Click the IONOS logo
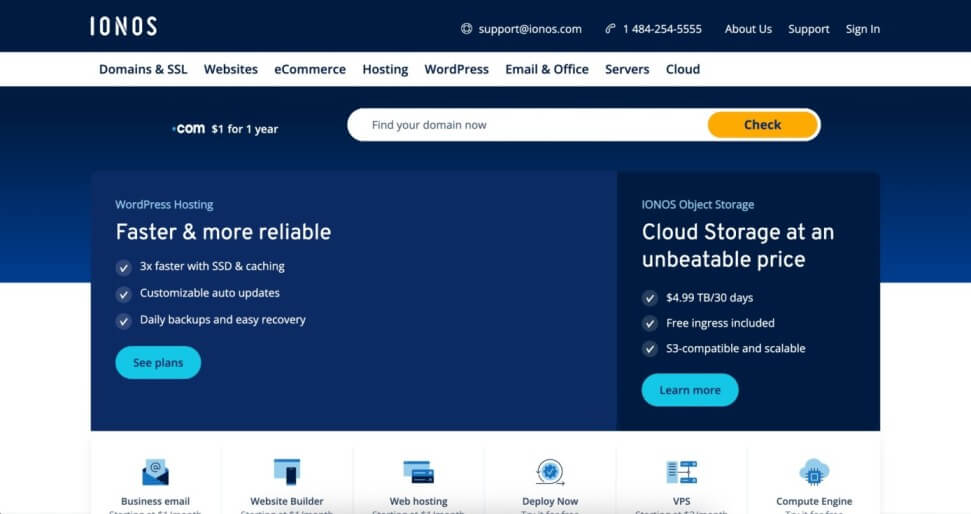The height and width of the screenshot is (514, 971). click(x=123, y=26)
